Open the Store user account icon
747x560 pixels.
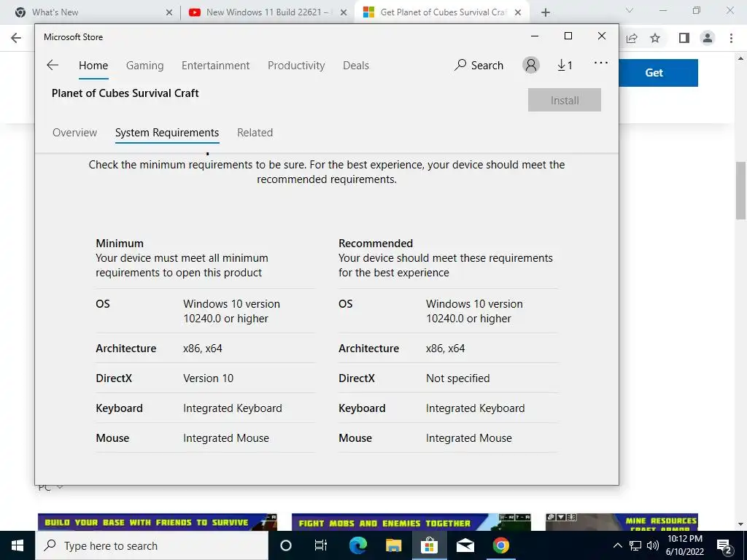pyautogui.click(x=531, y=65)
